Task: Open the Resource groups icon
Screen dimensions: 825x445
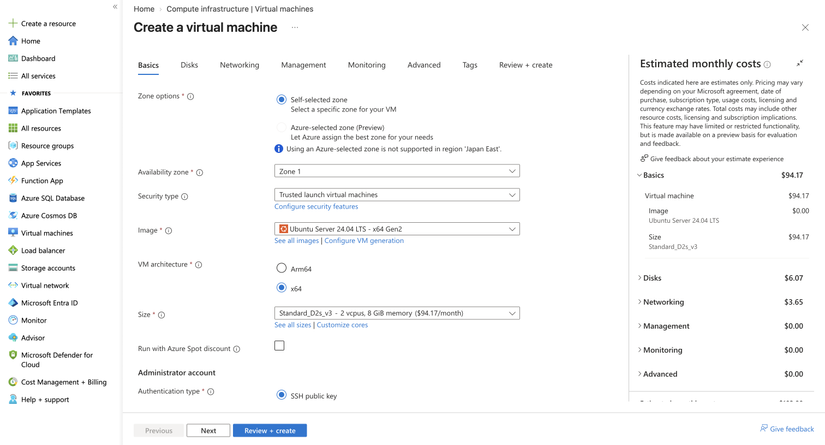Action: click(x=13, y=145)
